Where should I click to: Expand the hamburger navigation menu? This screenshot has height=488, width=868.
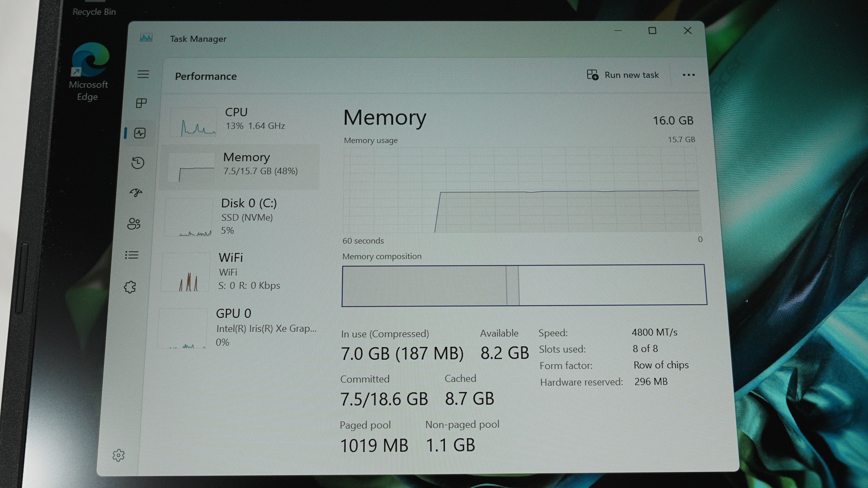click(x=143, y=74)
